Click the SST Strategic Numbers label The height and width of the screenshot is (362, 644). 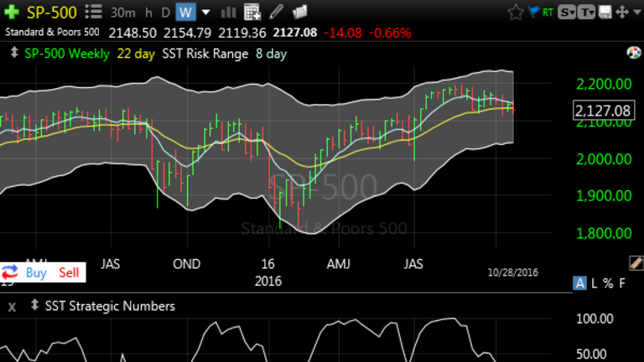(x=110, y=306)
